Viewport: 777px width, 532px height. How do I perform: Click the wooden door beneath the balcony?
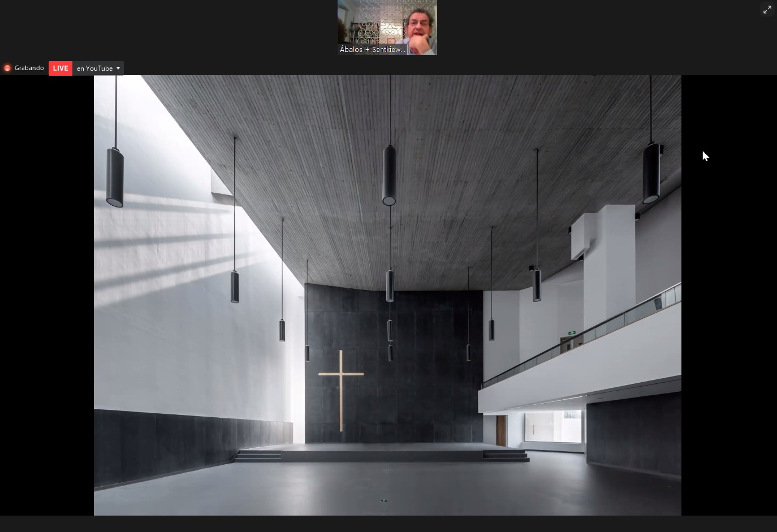(501, 431)
